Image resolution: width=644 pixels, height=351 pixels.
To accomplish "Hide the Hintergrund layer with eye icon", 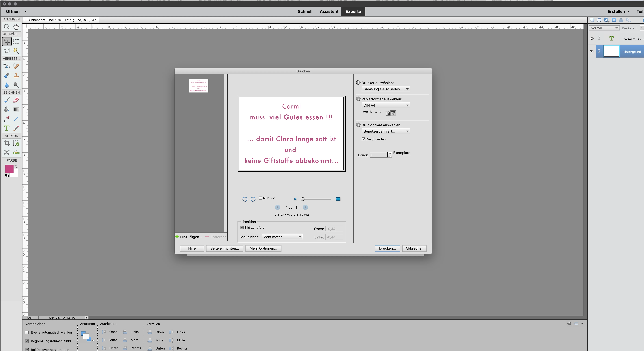I will pyautogui.click(x=591, y=51).
